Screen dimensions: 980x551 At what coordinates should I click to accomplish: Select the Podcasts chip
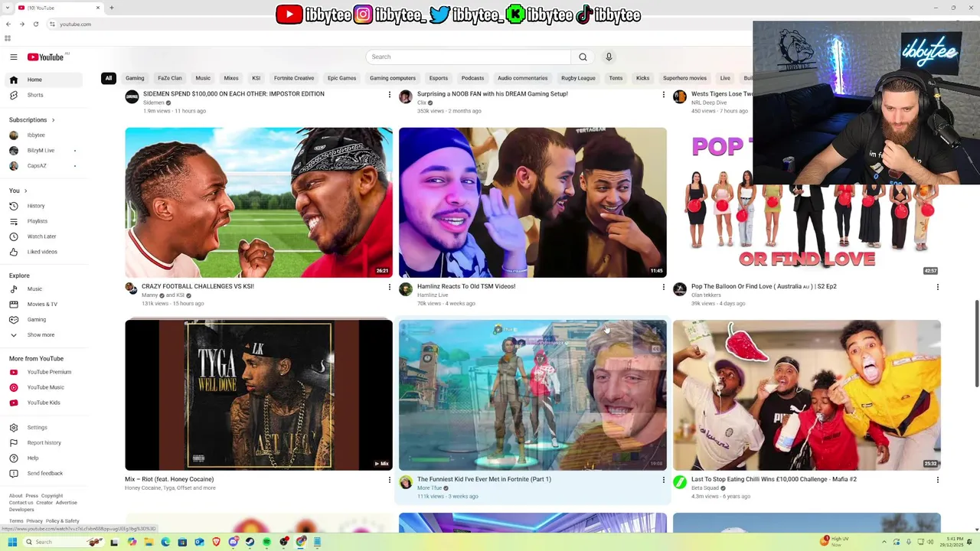pos(472,78)
